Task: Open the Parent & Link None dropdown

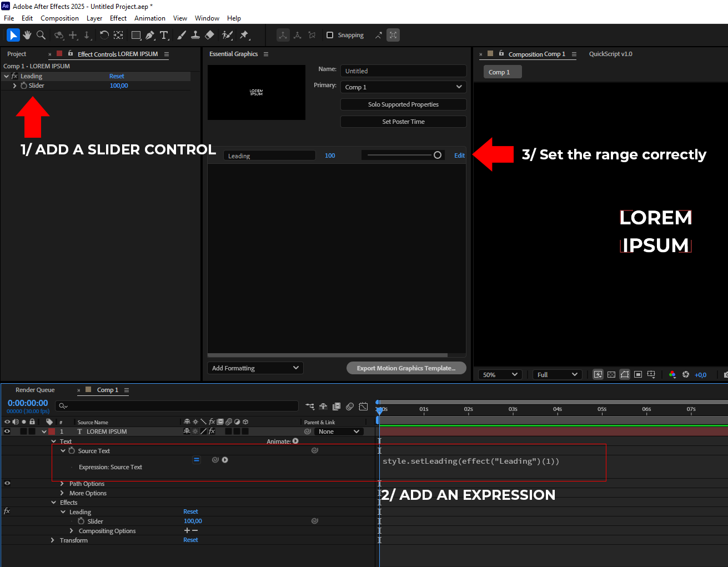Action: point(338,431)
